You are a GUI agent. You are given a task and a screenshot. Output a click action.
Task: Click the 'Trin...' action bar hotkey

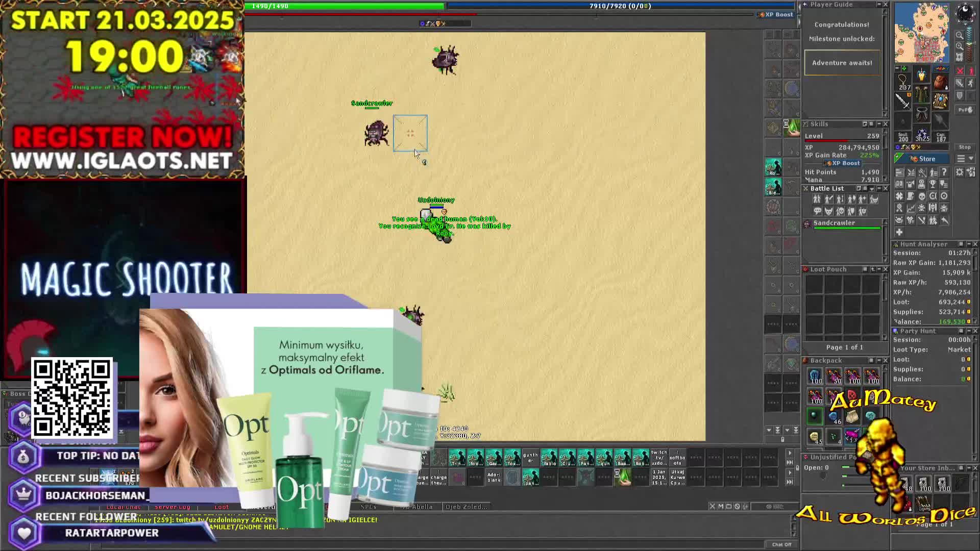coord(457,458)
